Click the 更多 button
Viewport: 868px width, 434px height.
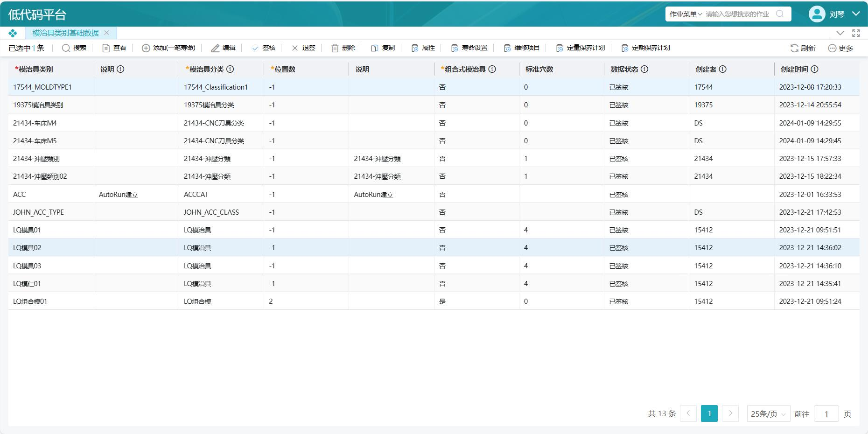tap(840, 48)
